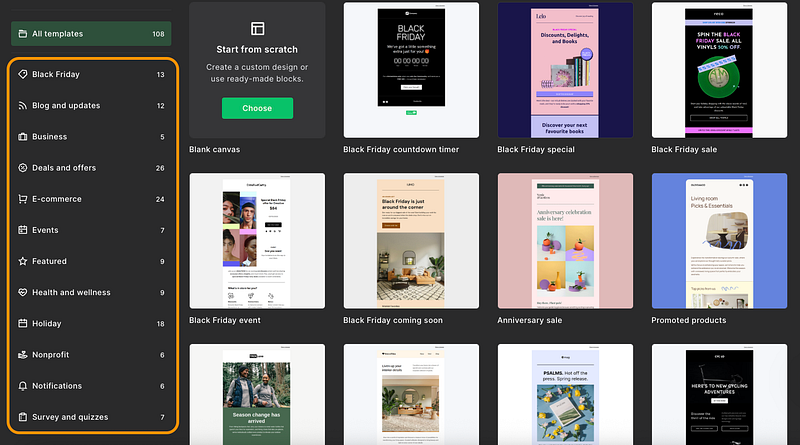Screen dimensions: 800x445
Task: Open Black Friday coming soon template thumbnail
Action: tap(411, 241)
